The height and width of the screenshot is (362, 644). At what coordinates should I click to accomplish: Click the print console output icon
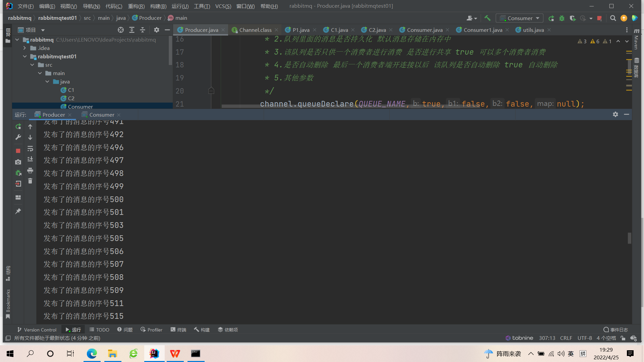(30, 171)
